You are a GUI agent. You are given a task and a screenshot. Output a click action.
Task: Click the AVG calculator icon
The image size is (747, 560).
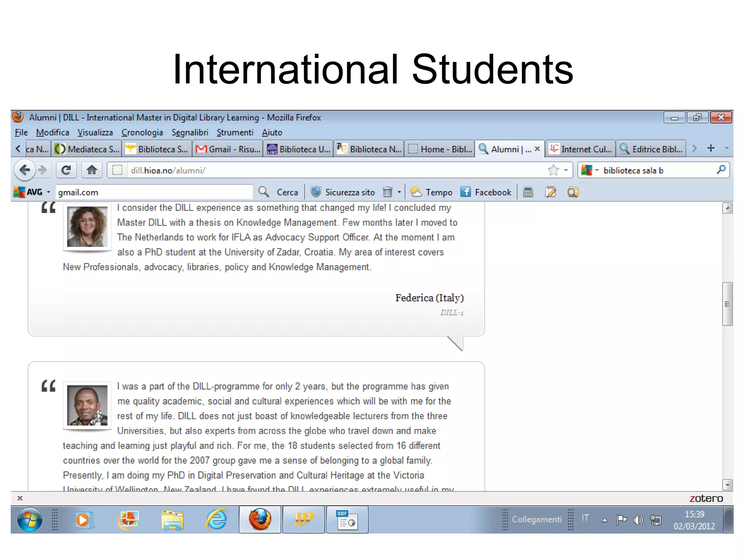click(528, 192)
